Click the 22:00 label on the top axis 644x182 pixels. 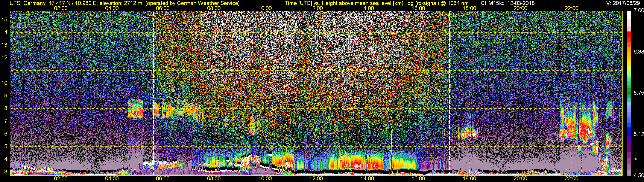571,8
